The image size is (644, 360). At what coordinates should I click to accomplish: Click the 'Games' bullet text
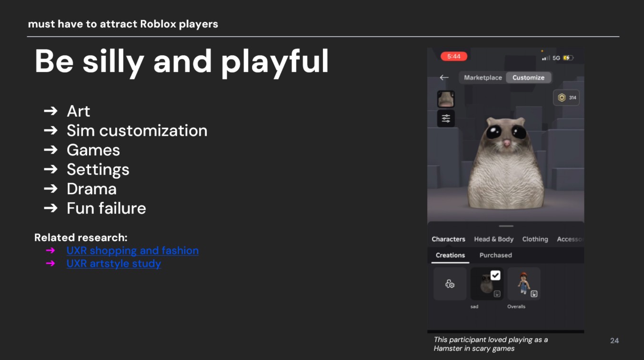pos(93,150)
